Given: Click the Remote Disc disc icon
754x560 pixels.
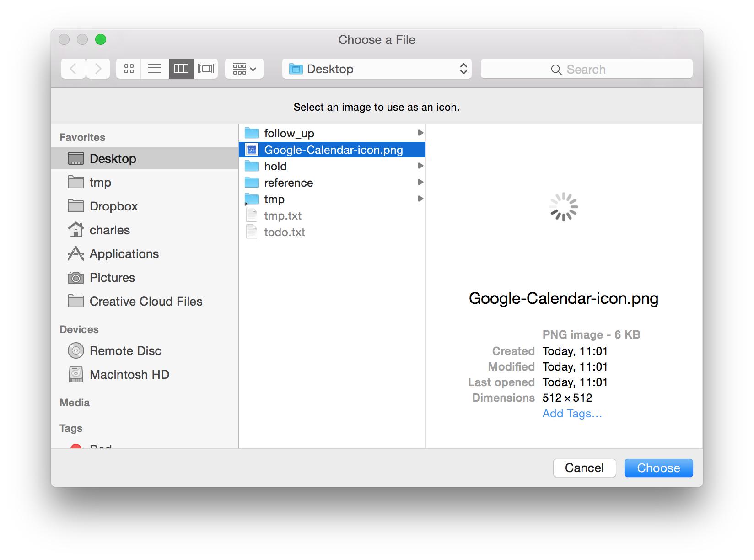Looking at the screenshot, I should tap(76, 351).
